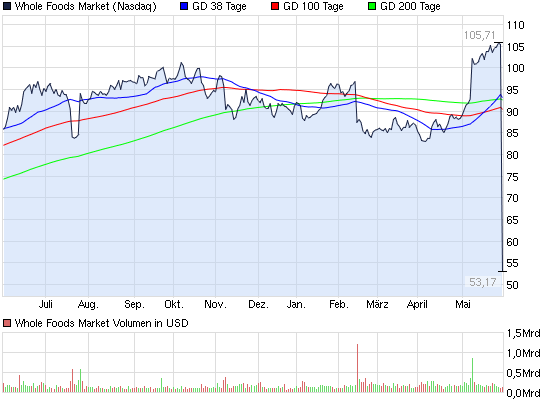Click the 'Feb.' month axis label
The image size is (545, 401).
(x=339, y=304)
